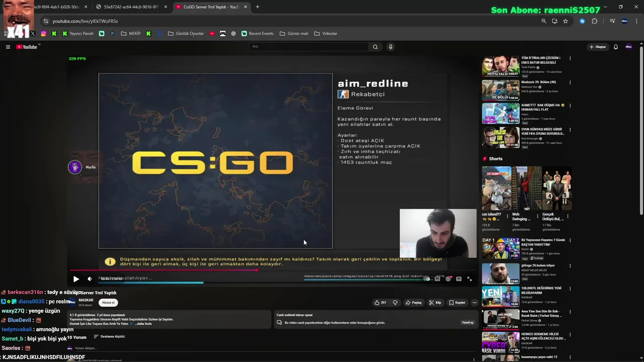
Task: Open the X (Twitter) bookmark icon
Action: coord(33,34)
